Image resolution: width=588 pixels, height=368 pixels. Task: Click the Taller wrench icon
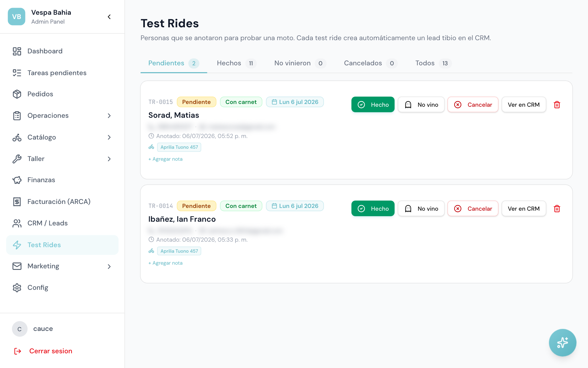pyautogui.click(x=17, y=159)
